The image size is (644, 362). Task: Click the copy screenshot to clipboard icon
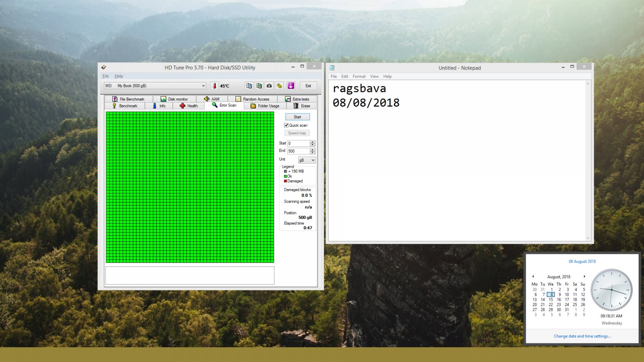(259, 86)
